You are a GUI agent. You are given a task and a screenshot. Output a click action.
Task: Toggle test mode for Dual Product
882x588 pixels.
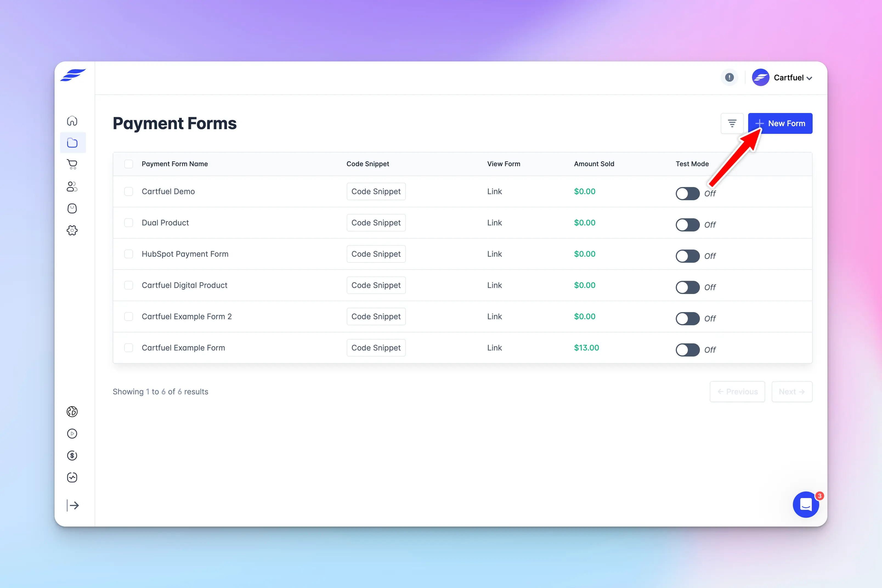(688, 225)
